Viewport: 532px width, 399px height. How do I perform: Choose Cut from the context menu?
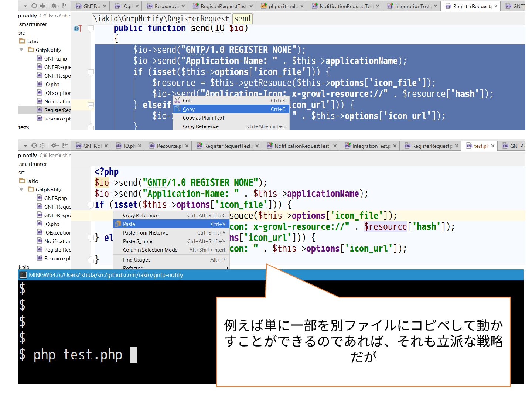pyautogui.click(x=231, y=100)
